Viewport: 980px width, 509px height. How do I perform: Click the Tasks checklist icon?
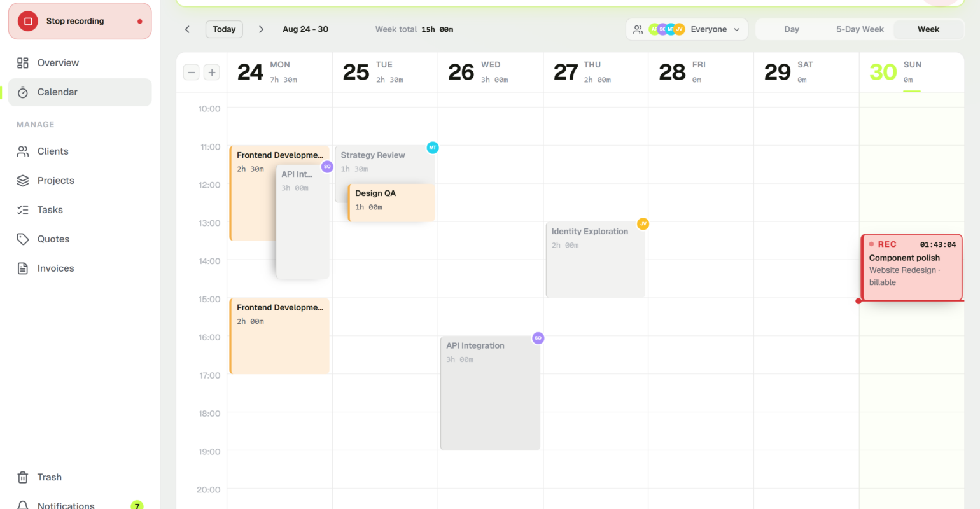(23, 210)
